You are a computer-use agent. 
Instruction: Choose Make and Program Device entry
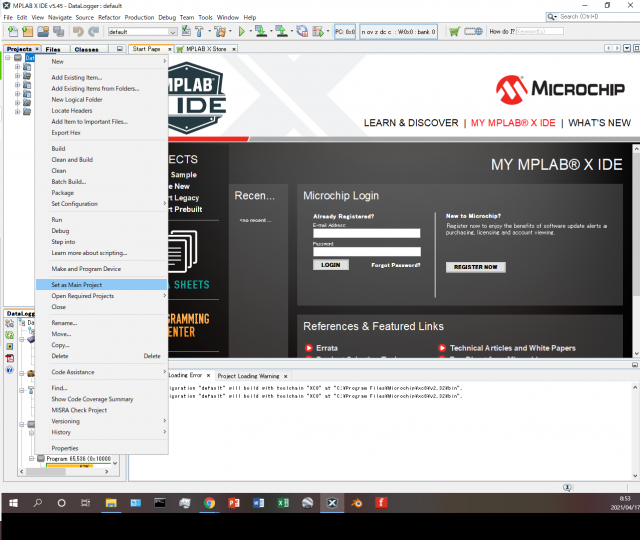101,269
